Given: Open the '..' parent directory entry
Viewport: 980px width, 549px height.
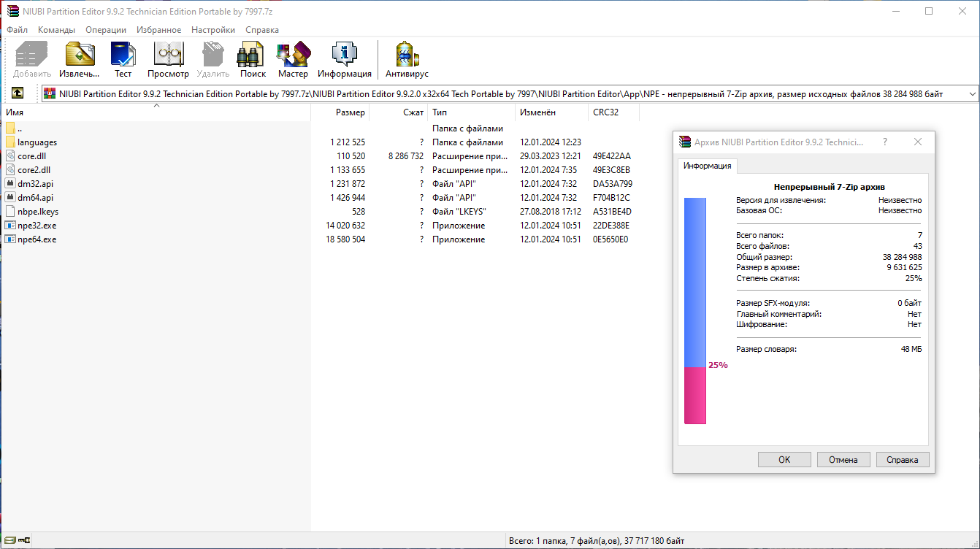Looking at the screenshot, I should (20, 128).
